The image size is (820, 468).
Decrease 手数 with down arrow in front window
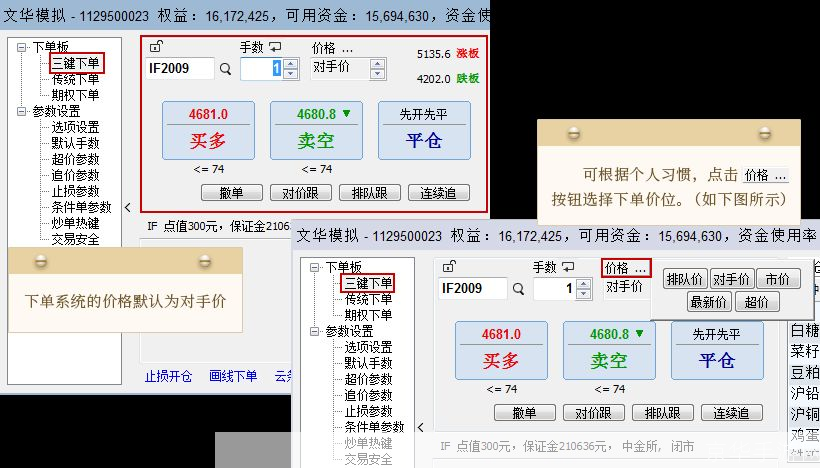tap(584, 294)
